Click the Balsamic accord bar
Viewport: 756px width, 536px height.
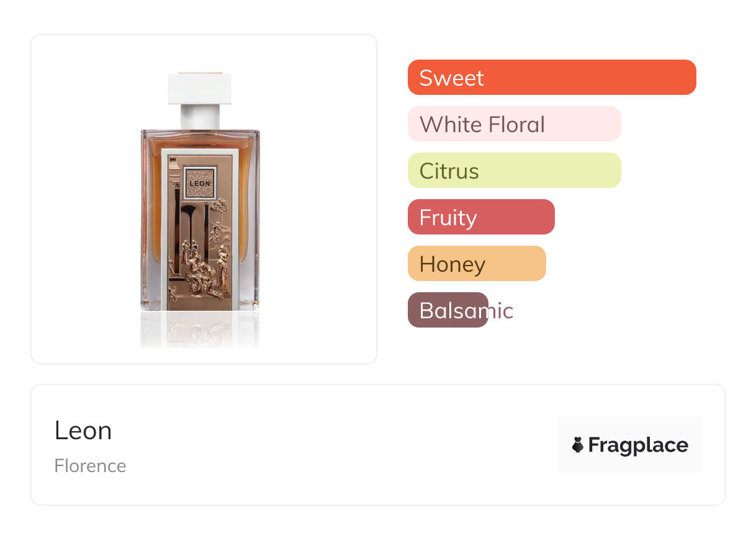coord(448,310)
